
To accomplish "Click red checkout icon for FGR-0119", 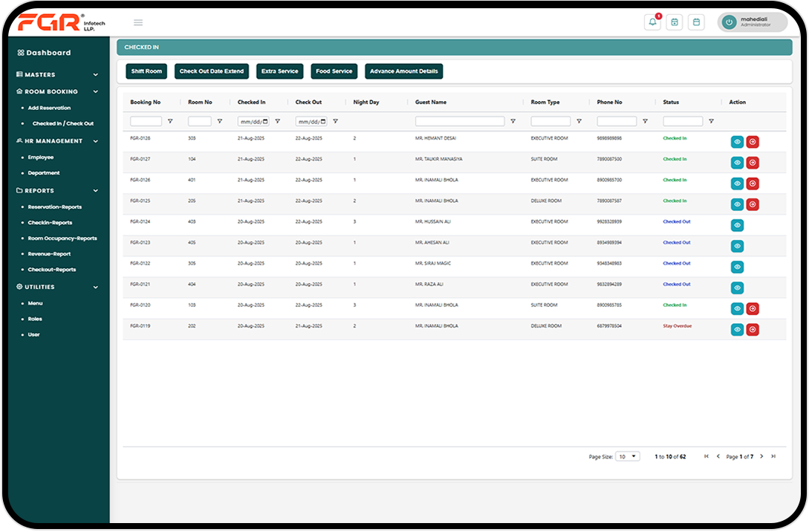I will [752, 329].
